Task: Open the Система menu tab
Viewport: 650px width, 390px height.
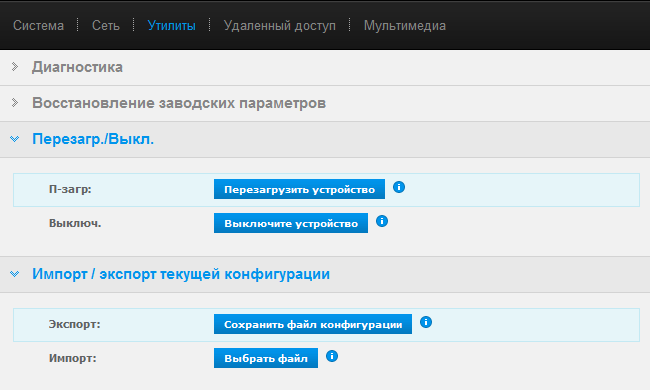Action: point(39,26)
